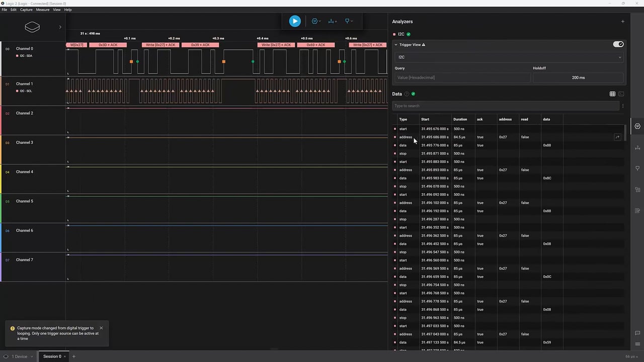Image resolution: width=644 pixels, height=362 pixels.
Task: Toggle the Trigger View switch off
Action: pyautogui.click(x=618, y=44)
